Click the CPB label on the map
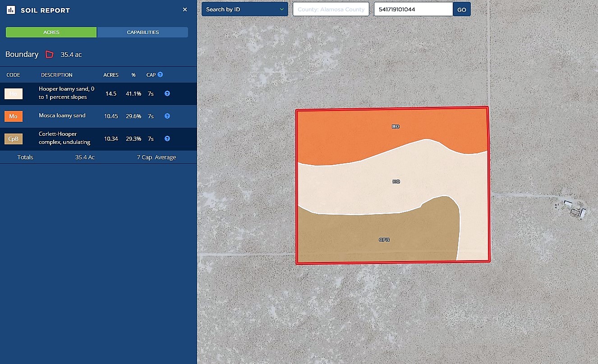This screenshot has width=598, height=364. 384,240
